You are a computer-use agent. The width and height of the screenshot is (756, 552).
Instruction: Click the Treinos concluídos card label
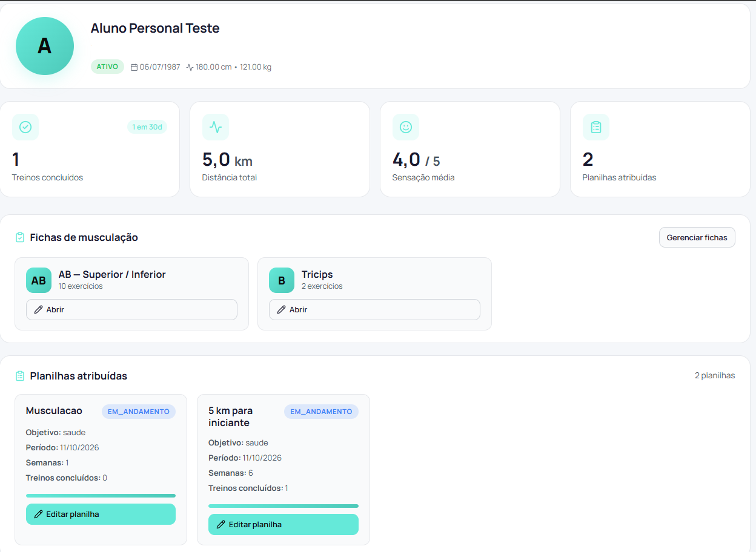[x=47, y=178]
